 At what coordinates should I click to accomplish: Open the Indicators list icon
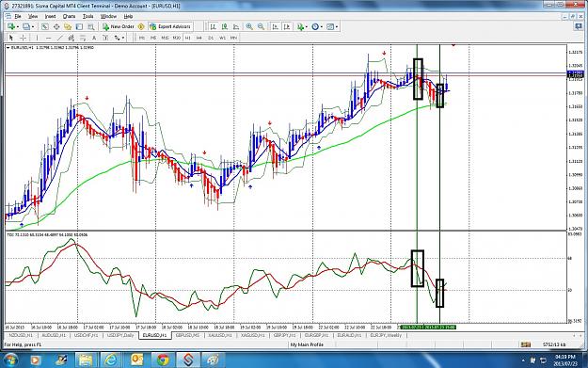[x=300, y=26]
